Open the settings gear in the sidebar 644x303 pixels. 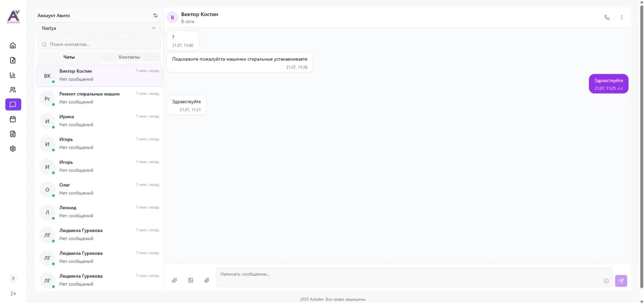(13, 149)
